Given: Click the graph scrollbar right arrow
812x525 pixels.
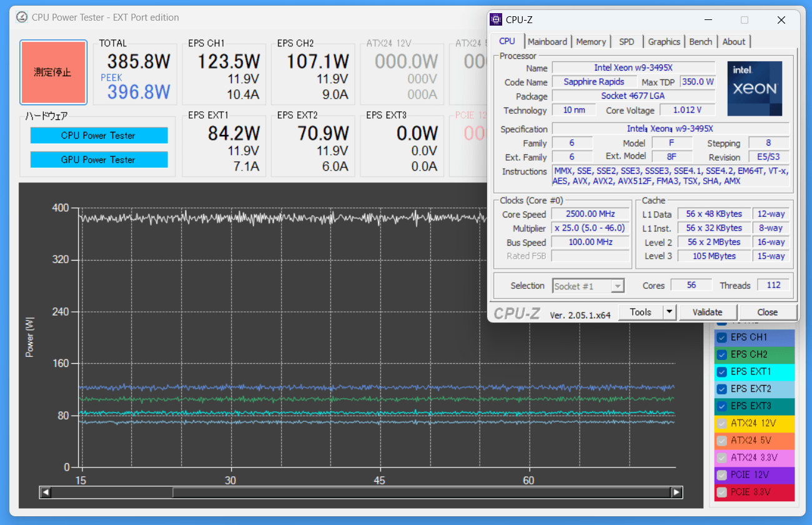Looking at the screenshot, I should coord(676,492).
